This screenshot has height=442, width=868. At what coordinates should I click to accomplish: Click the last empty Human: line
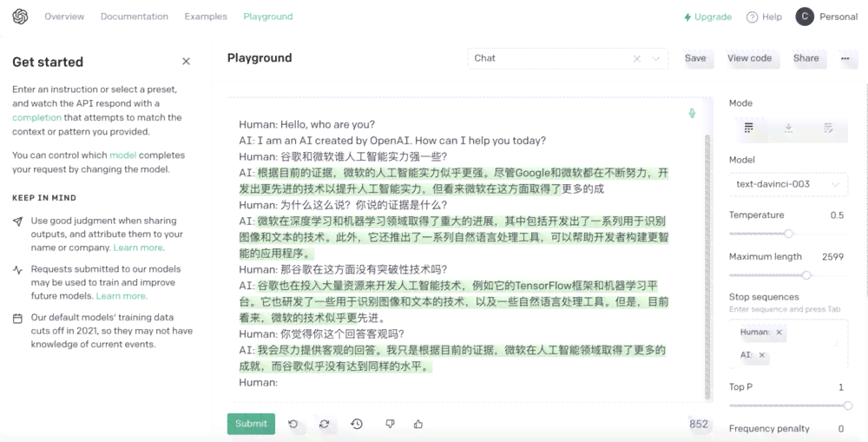(x=258, y=382)
